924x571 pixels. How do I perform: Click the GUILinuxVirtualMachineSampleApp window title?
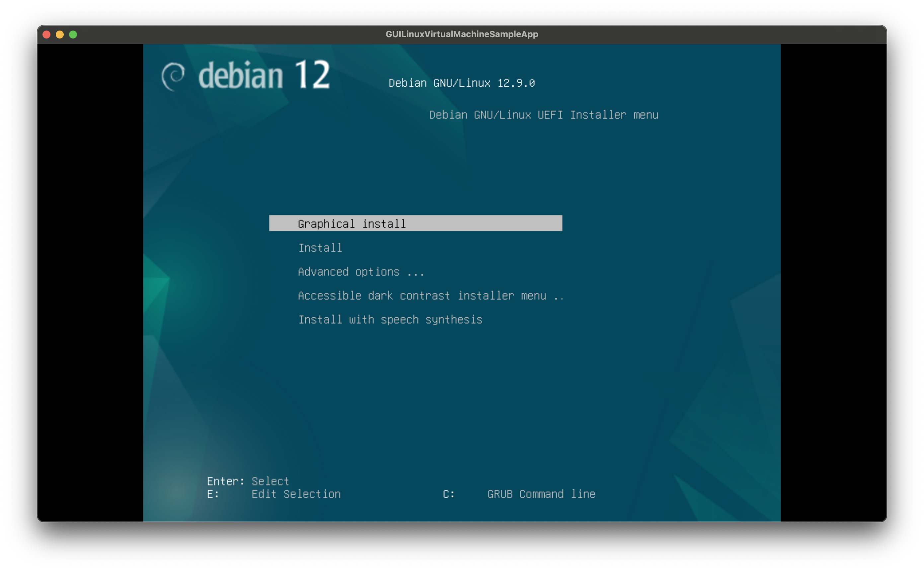[462, 35]
